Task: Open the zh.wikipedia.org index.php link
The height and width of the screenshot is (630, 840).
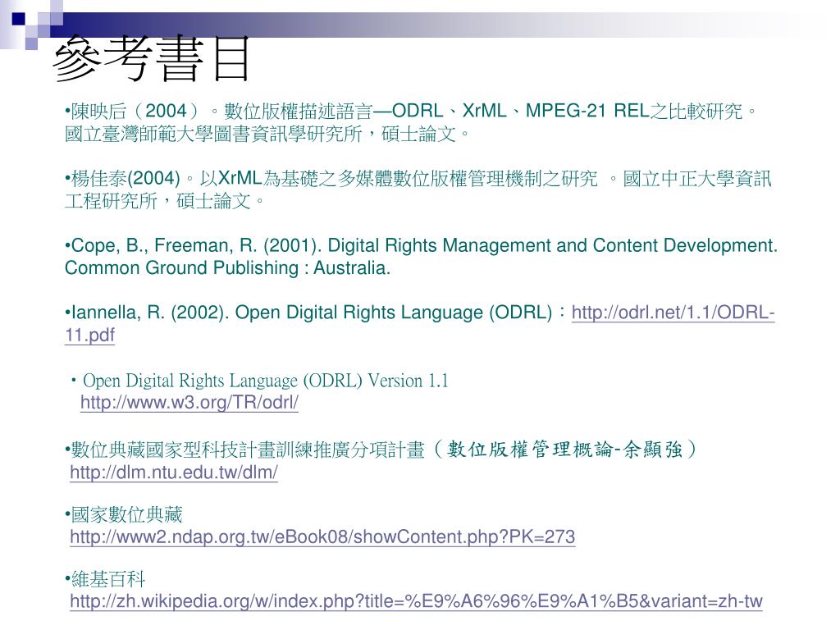Action: (x=416, y=601)
